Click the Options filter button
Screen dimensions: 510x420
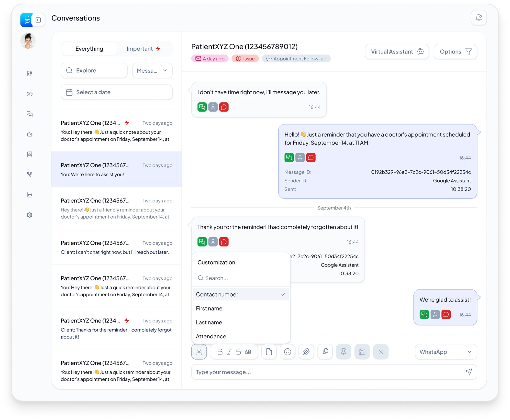455,52
